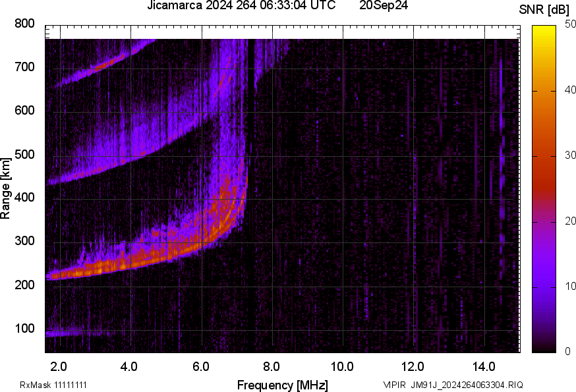Click the VIPIR JM91J filename label
The height and width of the screenshot is (392, 576).
click(x=453, y=385)
